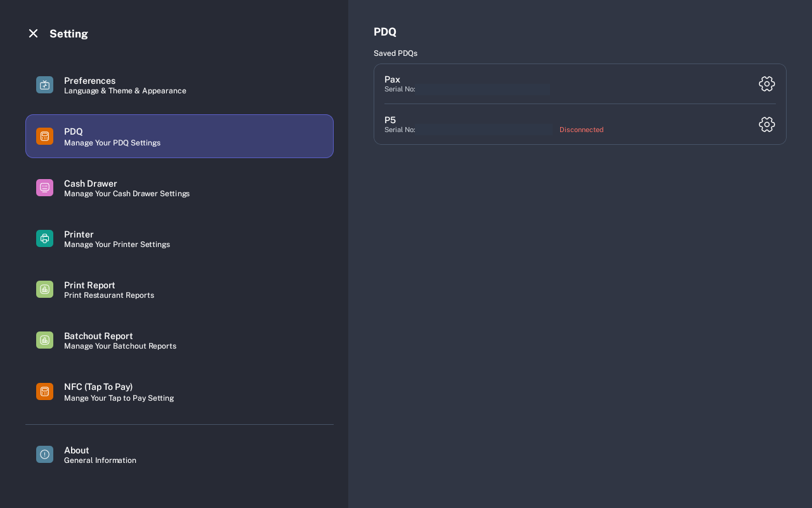Click 'Manage Your Batchout Reports' subtitle
This screenshot has height=508, width=812.
[x=120, y=346]
